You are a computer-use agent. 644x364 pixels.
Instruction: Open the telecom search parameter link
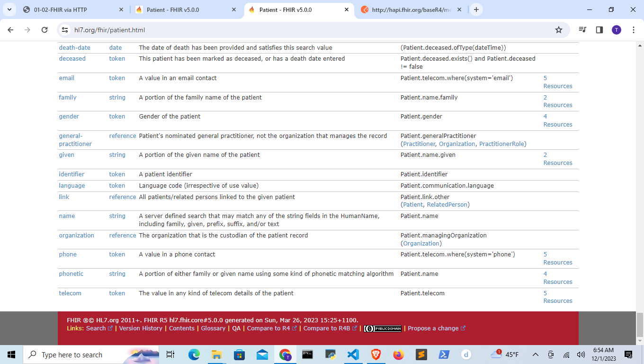point(70,293)
